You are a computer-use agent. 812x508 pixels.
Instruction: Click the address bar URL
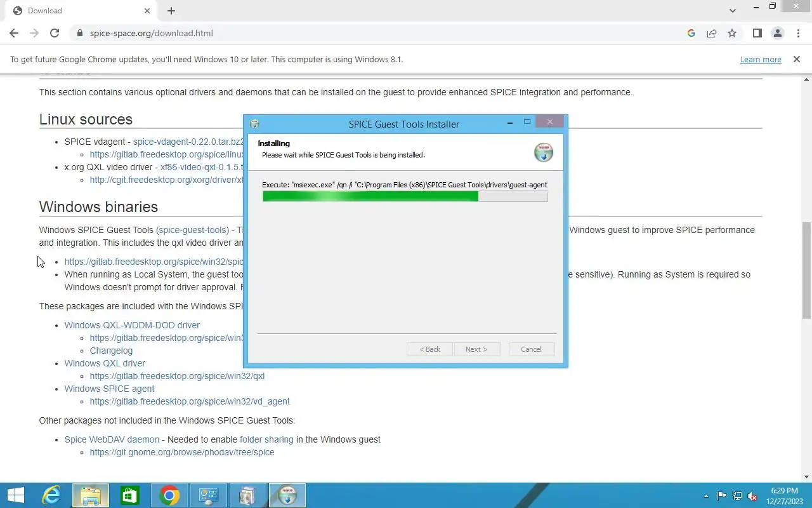[x=152, y=33]
